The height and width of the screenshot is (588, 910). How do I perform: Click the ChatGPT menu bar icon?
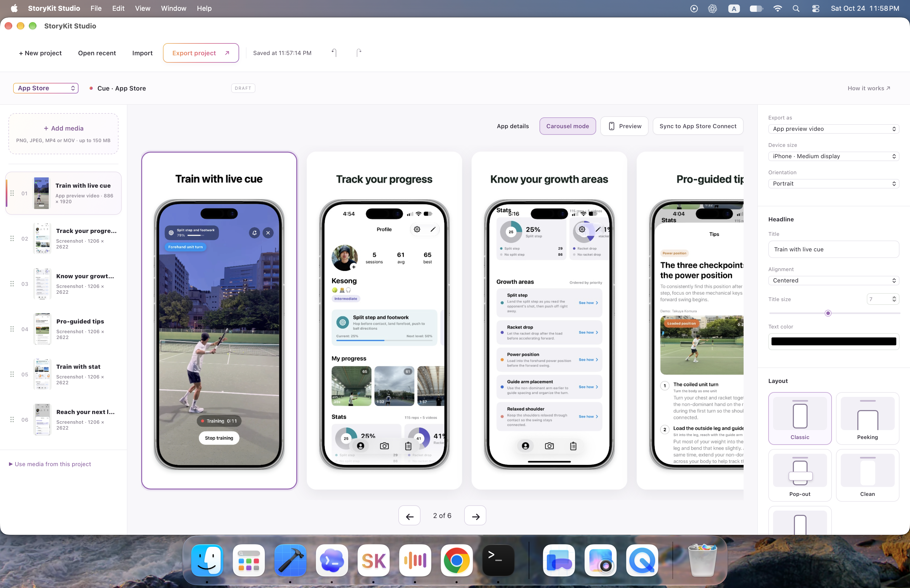click(x=712, y=8)
